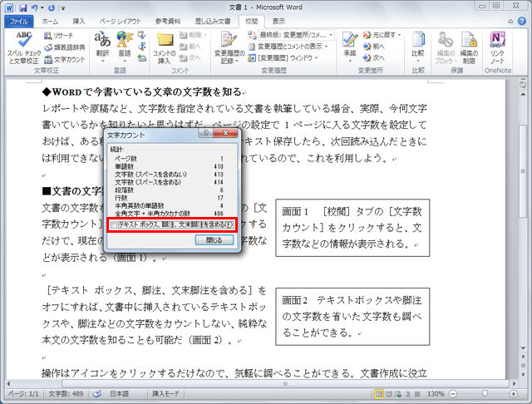Switch to the 差し込み文書 tab
This screenshot has width=532, height=404.
click(213, 22)
